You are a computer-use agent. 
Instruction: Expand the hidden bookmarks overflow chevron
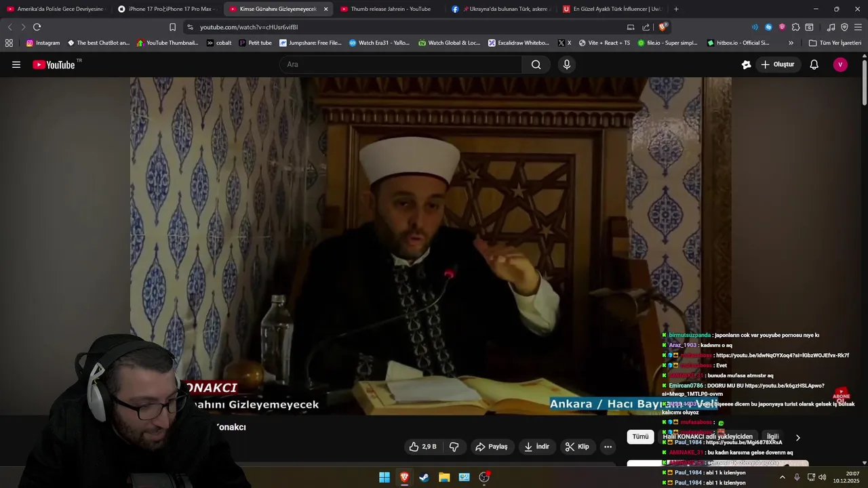(791, 43)
